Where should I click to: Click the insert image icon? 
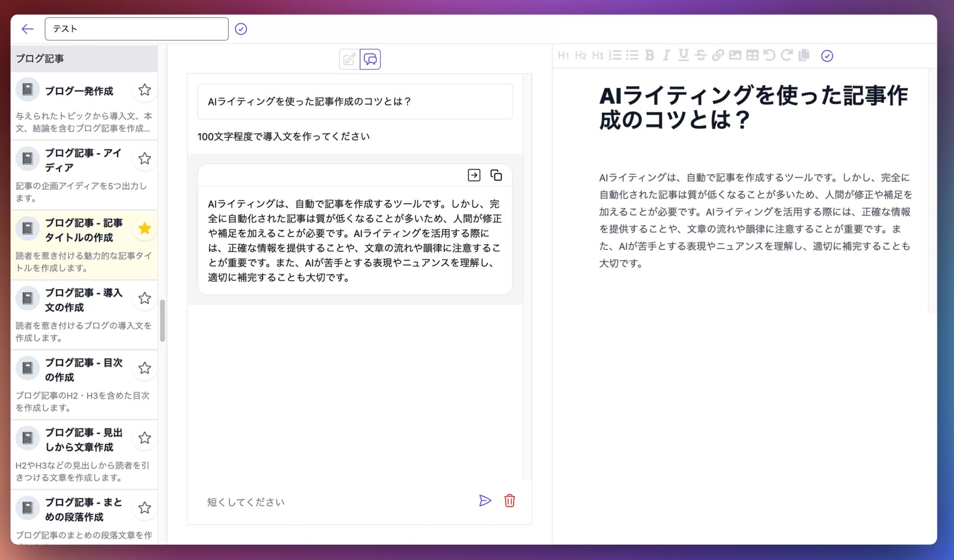coord(735,55)
